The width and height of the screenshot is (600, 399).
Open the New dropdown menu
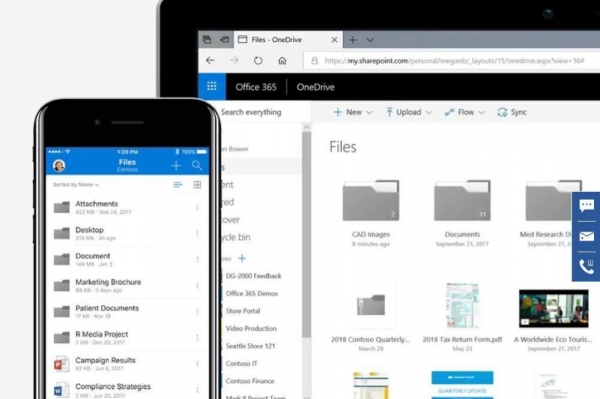[x=353, y=112]
